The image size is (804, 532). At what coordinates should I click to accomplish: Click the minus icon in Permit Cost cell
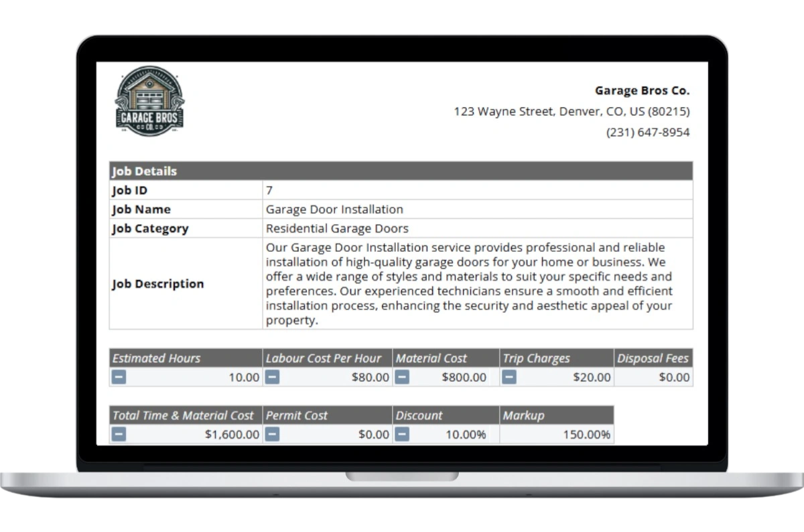pyautogui.click(x=272, y=434)
